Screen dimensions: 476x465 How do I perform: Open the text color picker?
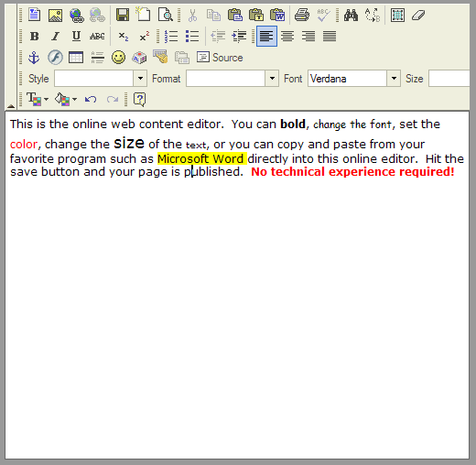38,99
